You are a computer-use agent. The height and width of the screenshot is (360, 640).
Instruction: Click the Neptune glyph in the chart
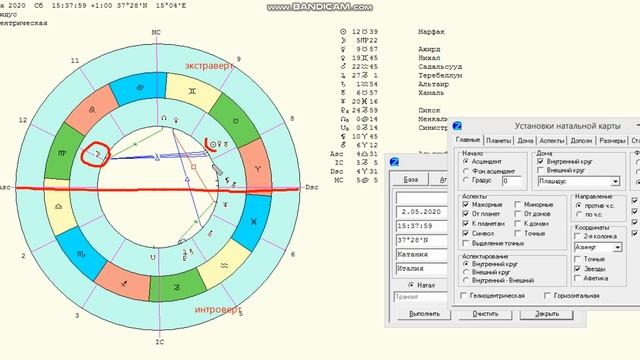[225, 204]
